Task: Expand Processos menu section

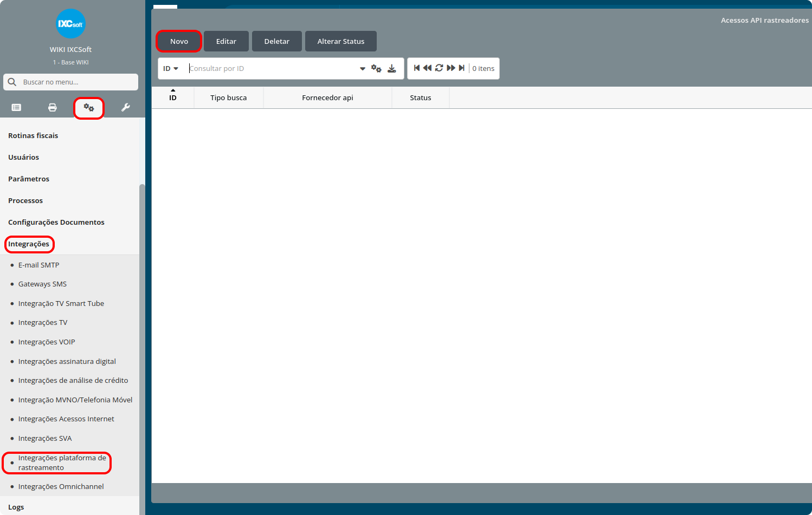Action: pos(25,201)
